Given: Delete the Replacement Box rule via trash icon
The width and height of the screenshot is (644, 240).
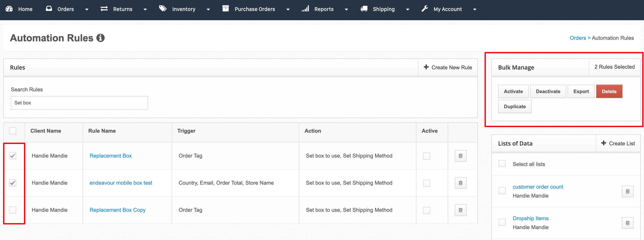Looking at the screenshot, I should [x=461, y=156].
